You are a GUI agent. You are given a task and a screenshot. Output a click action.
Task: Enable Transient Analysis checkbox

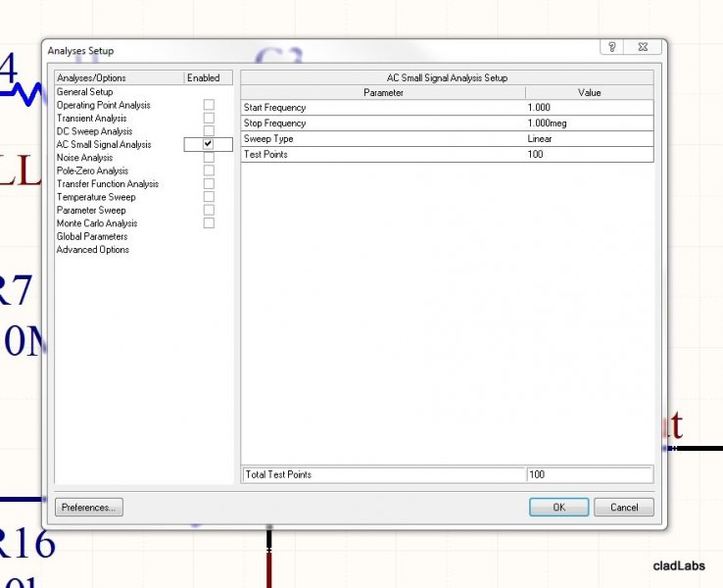209,118
